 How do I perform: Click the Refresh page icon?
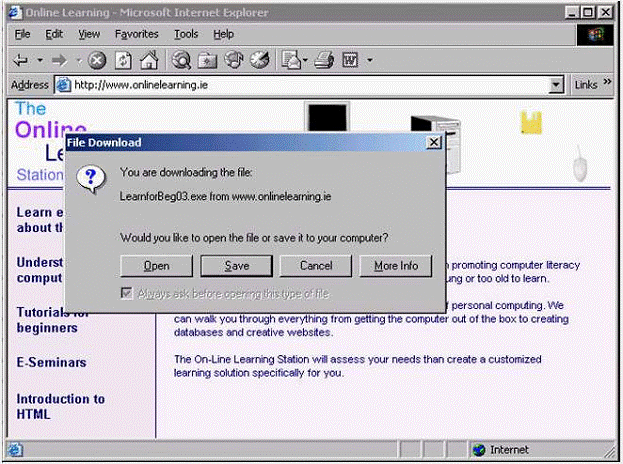coord(123,60)
